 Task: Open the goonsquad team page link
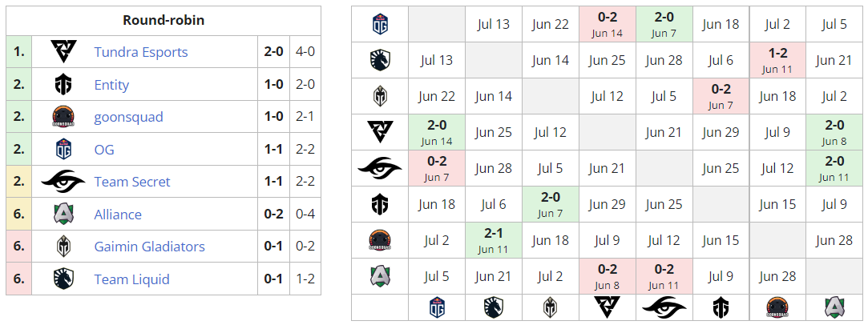click(x=128, y=117)
